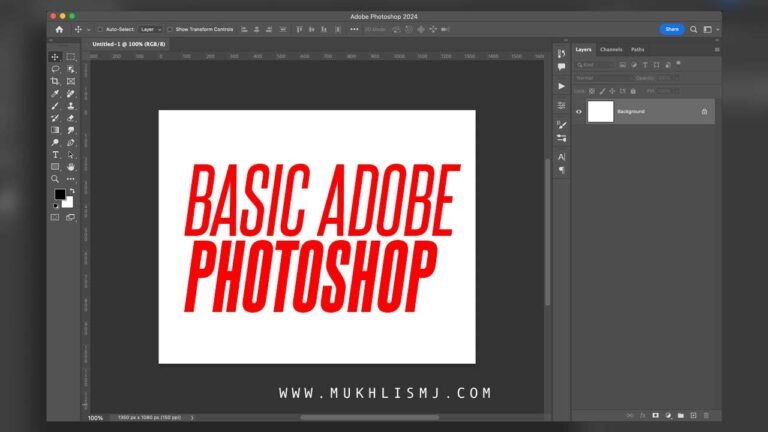The image size is (768, 432).
Task: Switch to the Paths tab
Action: coord(637,49)
